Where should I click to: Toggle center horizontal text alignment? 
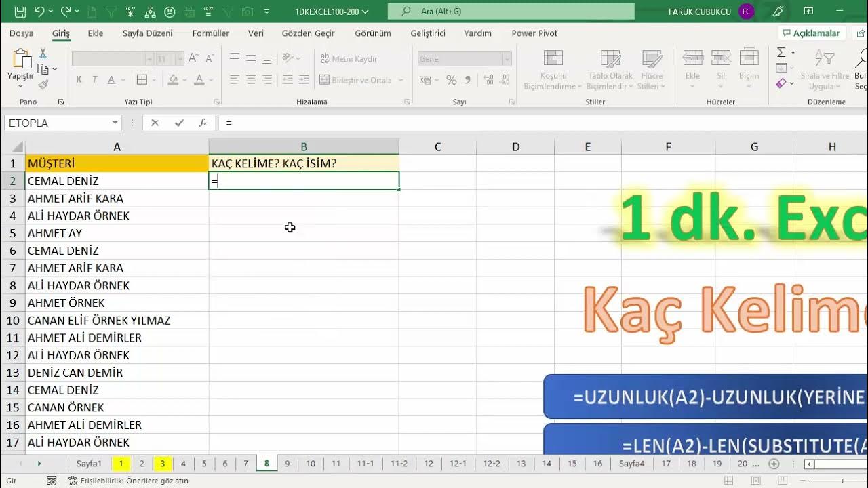251,80
